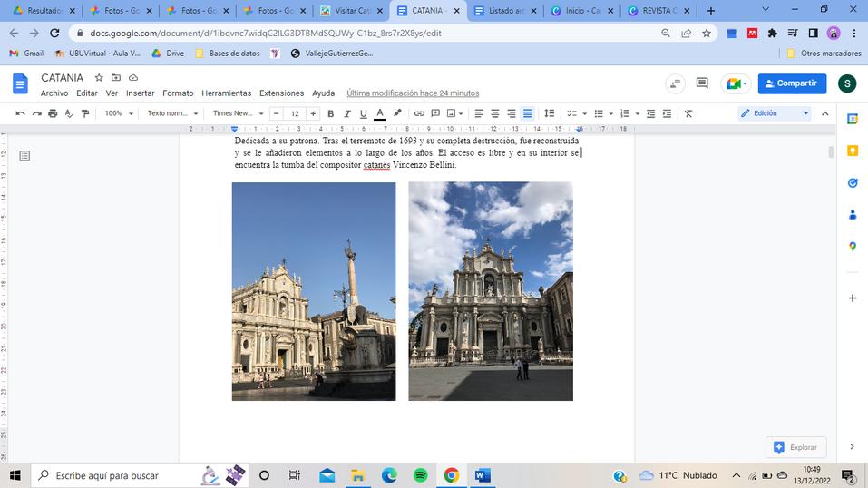Open the Insertar menu

pyautogui.click(x=140, y=93)
